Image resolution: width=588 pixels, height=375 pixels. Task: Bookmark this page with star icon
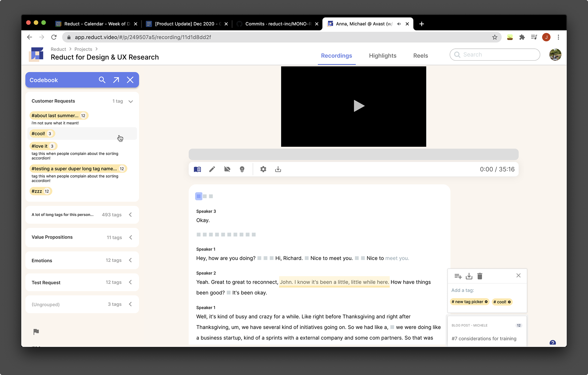coord(495,37)
